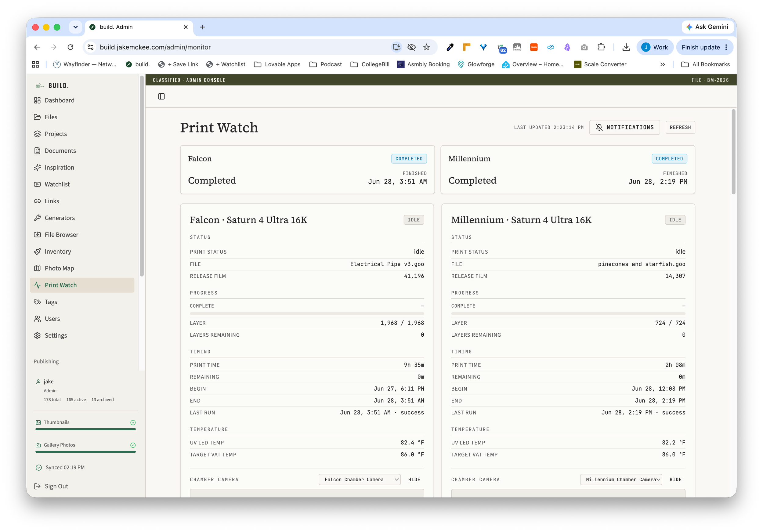763x532 pixels.
Task: Click Falcon progress bar
Action: 307,314
